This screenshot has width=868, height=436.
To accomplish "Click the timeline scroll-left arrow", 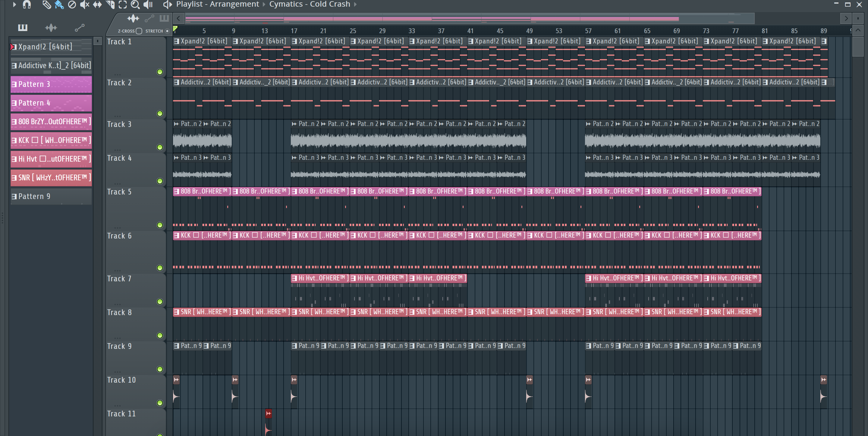I will 179,18.
